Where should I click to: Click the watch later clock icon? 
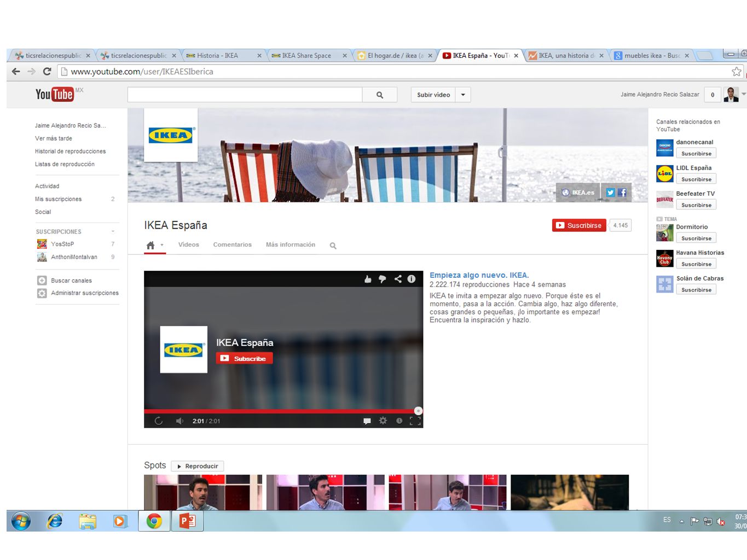click(399, 421)
